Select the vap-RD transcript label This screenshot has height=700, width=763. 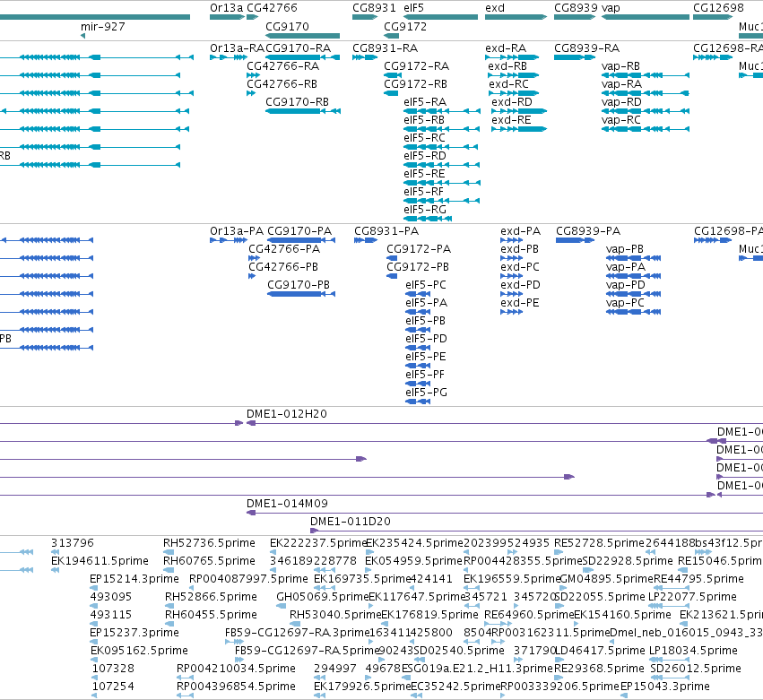[622, 102]
